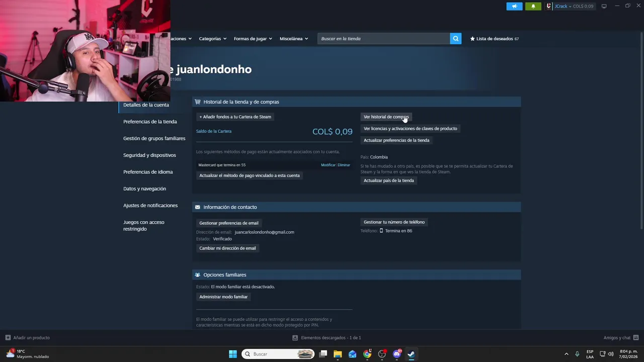Show hidden system tray icons chevron
This screenshot has height=362, width=644.
566,354
